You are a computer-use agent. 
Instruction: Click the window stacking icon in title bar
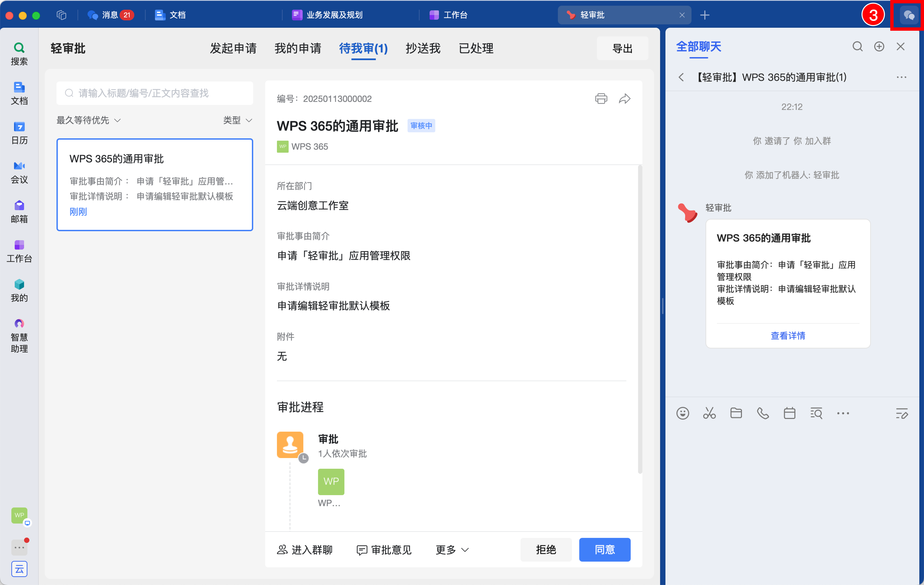click(61, 15)
